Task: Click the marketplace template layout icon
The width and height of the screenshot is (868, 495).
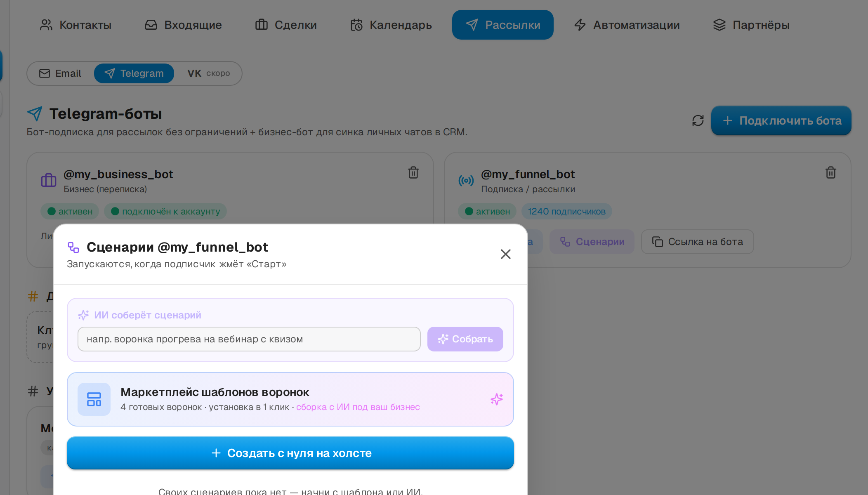Action: 94,399
